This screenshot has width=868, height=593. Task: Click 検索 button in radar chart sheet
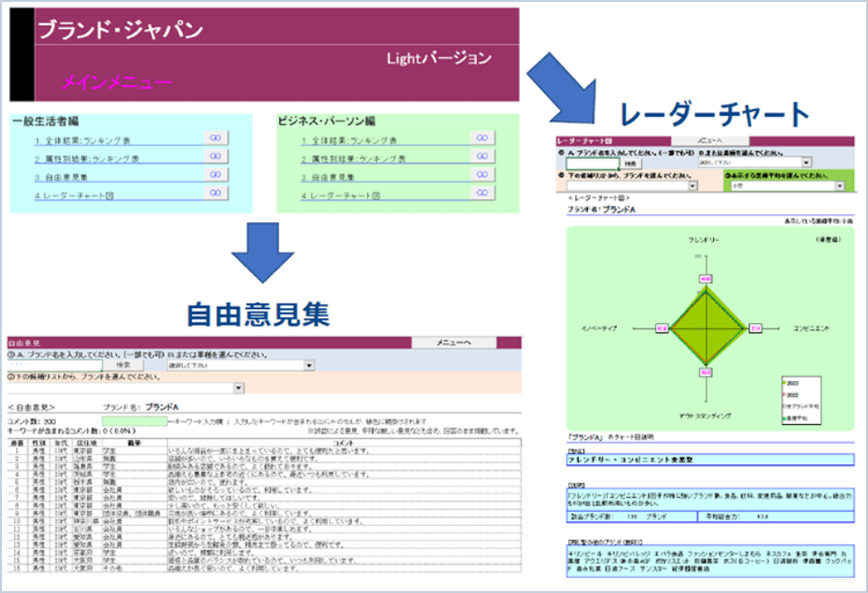tap(631, 162)
